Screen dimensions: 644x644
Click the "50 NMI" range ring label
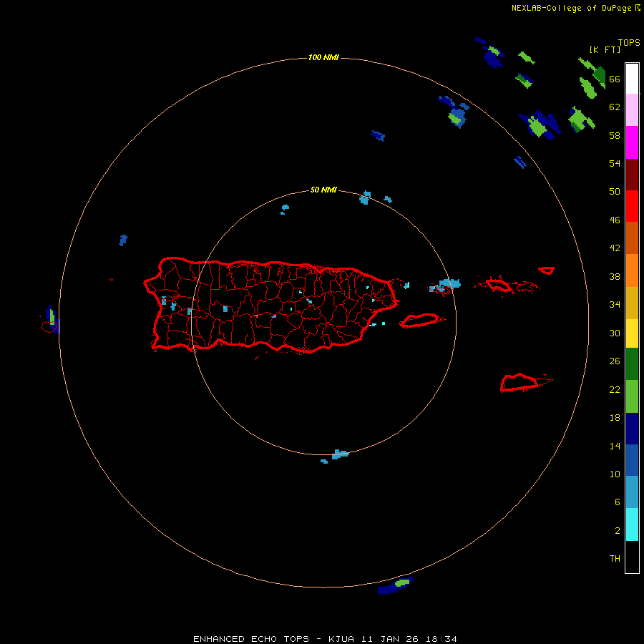point(323,190)
